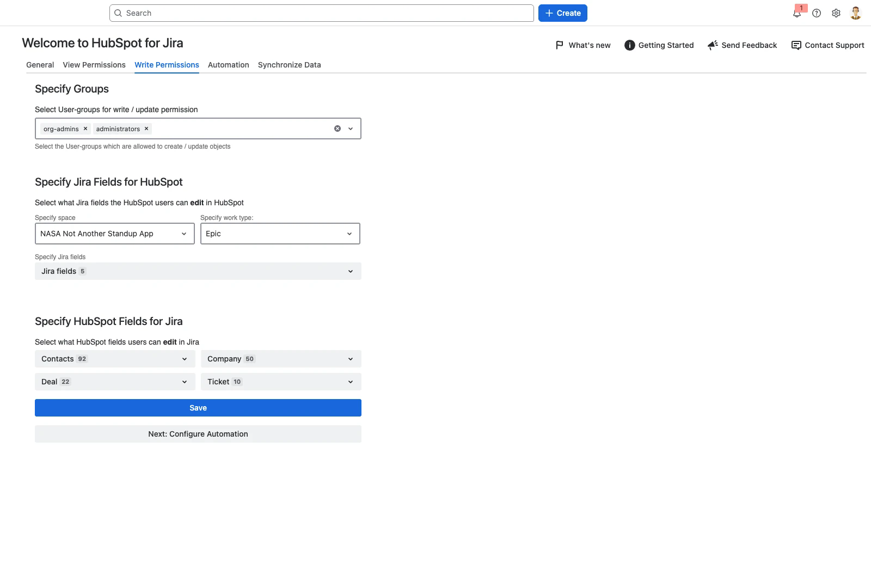Open the settings gear icon
This screenshot has height=588, width=871.
pos(836,13)
